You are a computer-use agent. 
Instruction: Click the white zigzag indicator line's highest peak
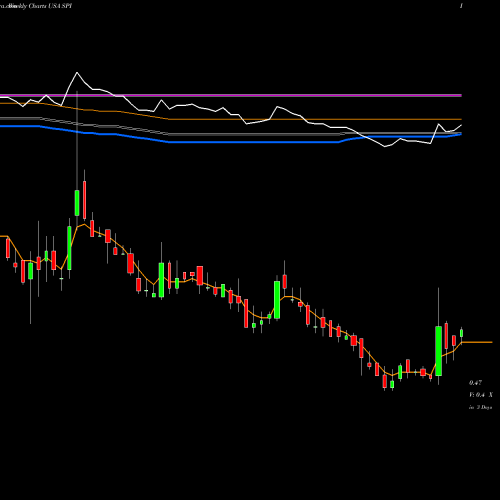point(77,72)
